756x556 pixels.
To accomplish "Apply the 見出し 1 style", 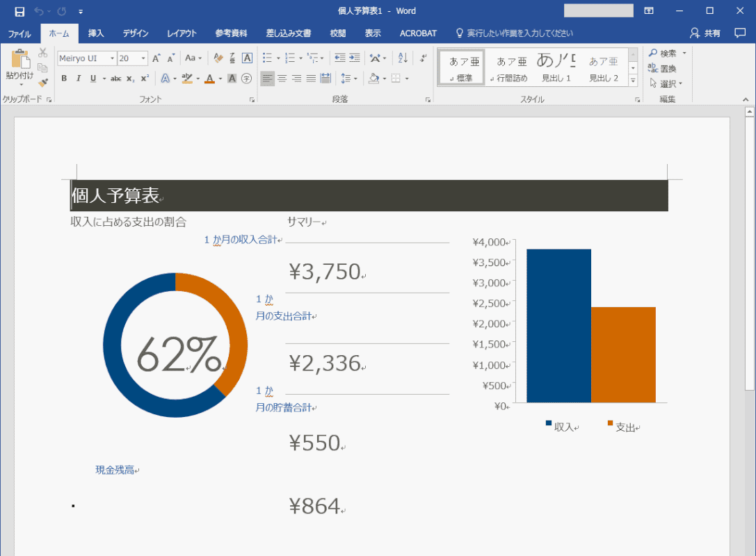I will pos(556,68).
